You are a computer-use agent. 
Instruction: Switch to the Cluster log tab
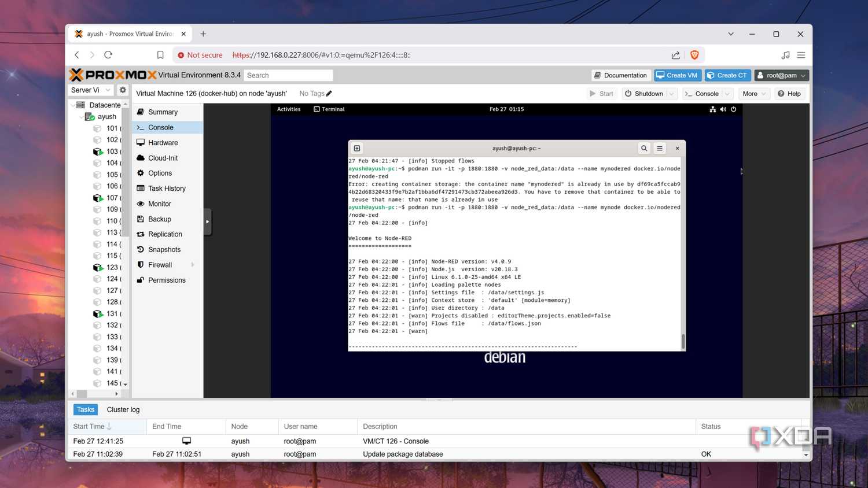coord(123,410)
